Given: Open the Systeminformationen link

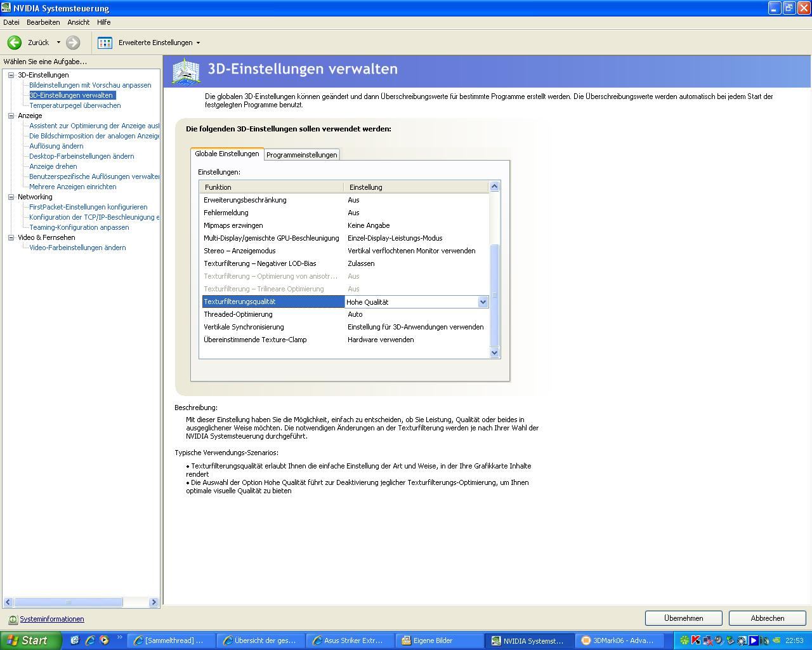Looking at the screenshot, I should tap(51, 619).
